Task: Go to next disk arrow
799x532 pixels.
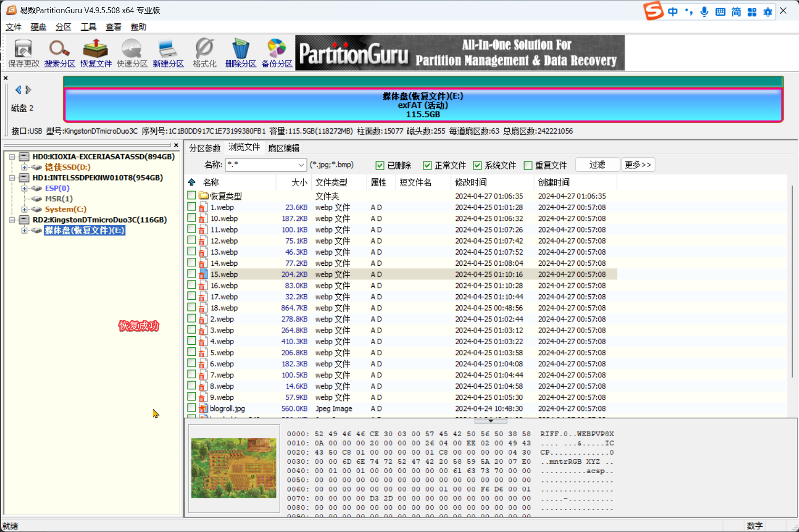Action: pos(28,90)
